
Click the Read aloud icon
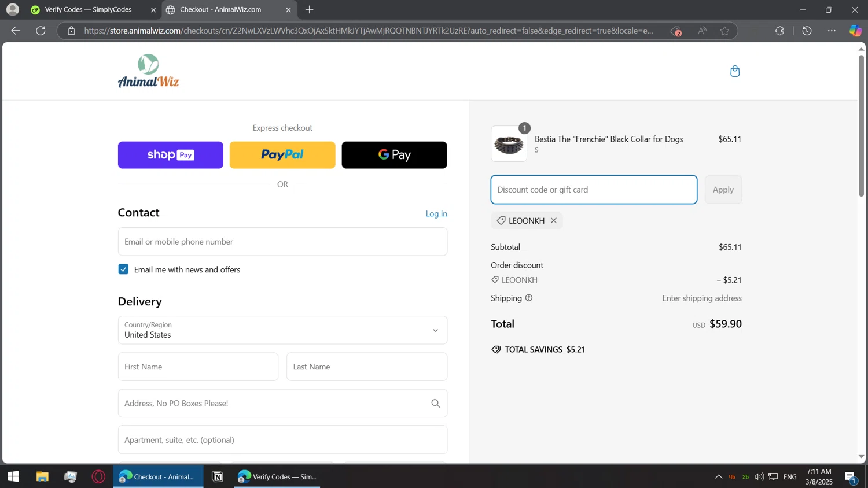[702, 31]
